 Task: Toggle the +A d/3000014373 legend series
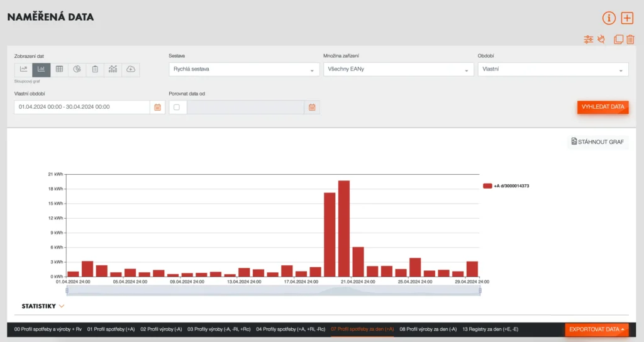[x=506, y=186]
